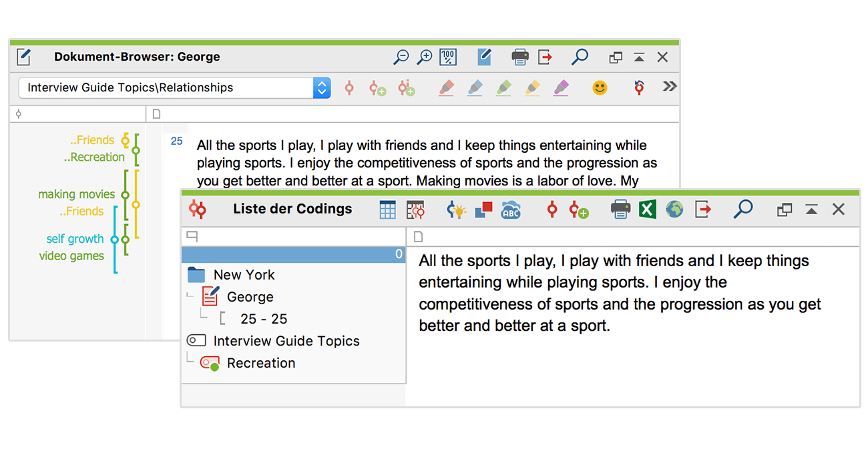Undock the Dokument-Browser window
This screenshot has width=868, height=467.
pyautogui.click(x=616, y=57)
